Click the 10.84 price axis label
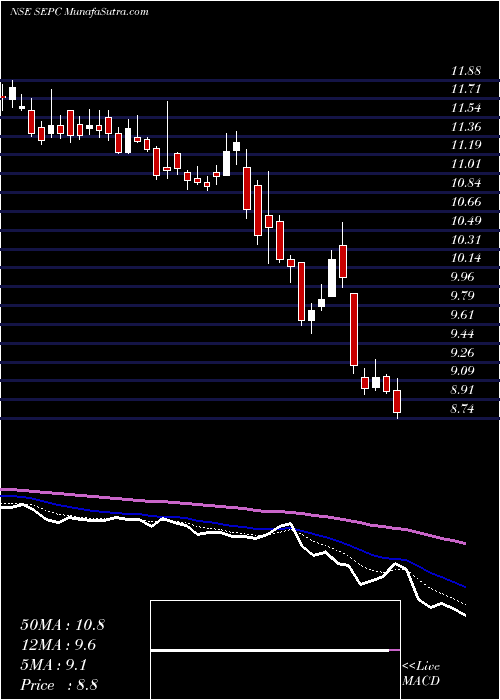Screen dimensions: 500x700 466,183
